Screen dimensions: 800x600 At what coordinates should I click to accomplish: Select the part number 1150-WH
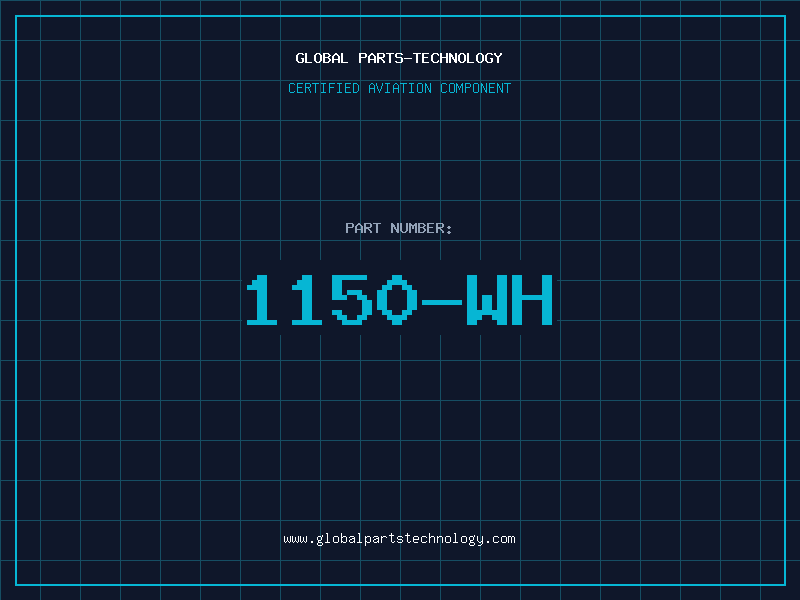point(399,299)
